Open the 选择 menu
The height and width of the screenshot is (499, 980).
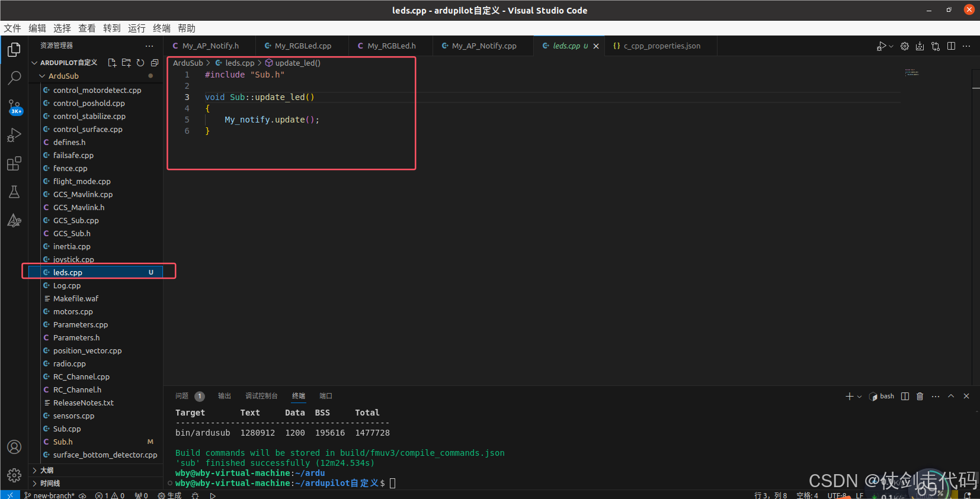point(62,28)
